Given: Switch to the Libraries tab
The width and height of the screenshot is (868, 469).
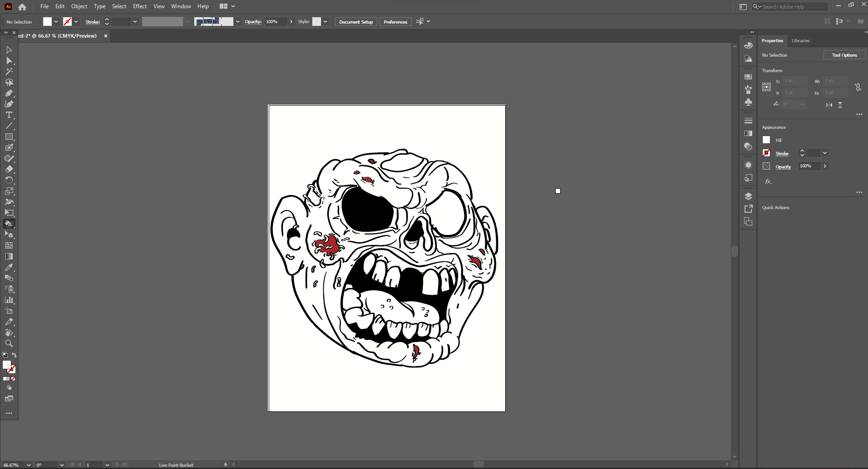Looking at the screenshot, I should [x=800, y=41].
